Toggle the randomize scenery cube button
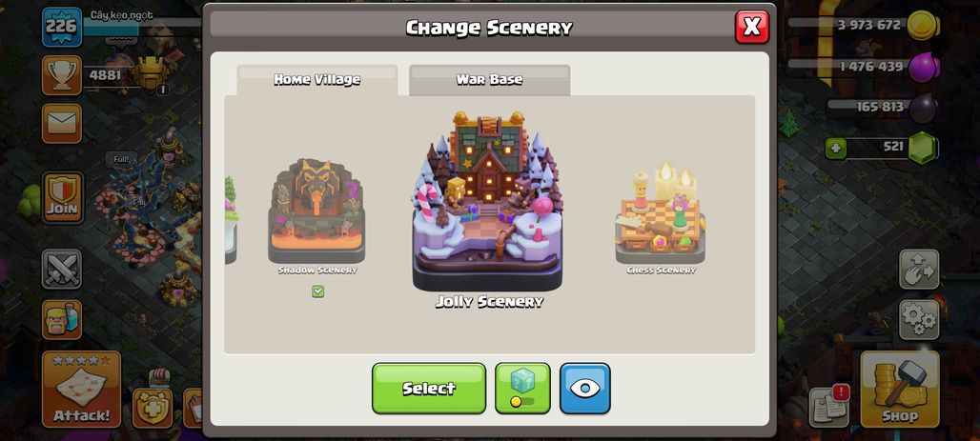 coord(522,388)
